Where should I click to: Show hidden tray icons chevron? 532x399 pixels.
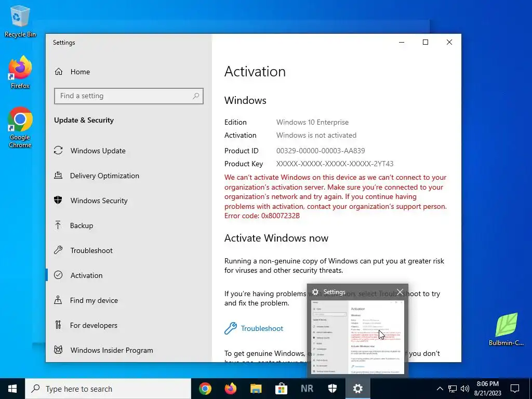coord(440,389)
